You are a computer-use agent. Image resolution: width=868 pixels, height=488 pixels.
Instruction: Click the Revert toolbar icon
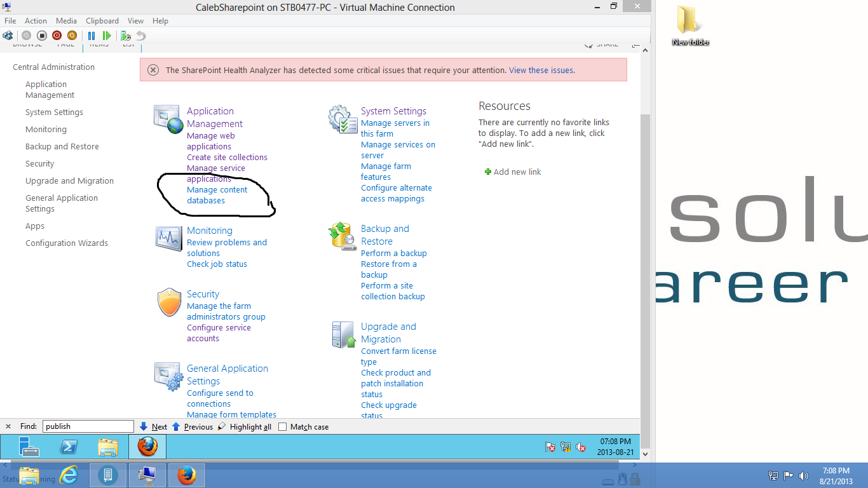coord(141,36)
